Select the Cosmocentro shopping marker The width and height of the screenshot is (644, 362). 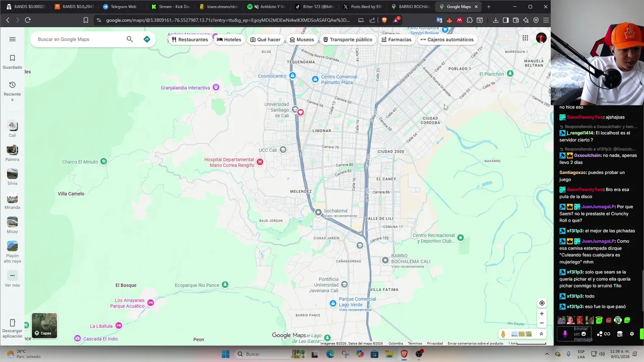point(292,76)
